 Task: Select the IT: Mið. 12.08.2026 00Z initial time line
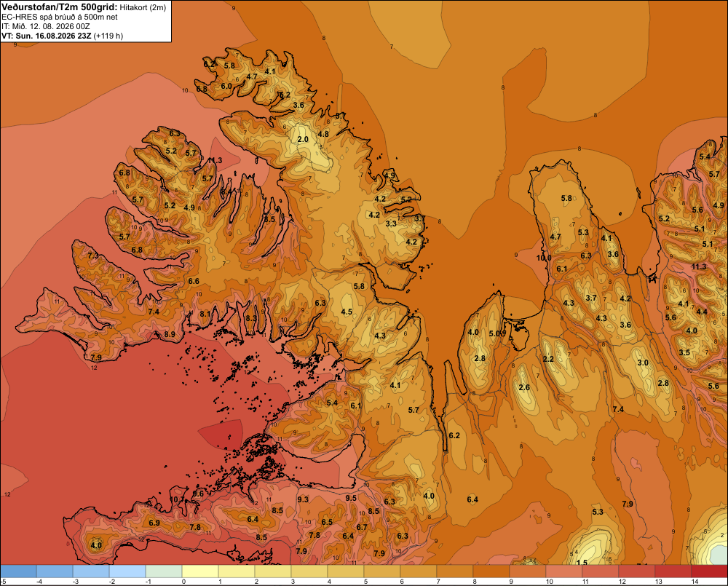[x=45, y=26]
